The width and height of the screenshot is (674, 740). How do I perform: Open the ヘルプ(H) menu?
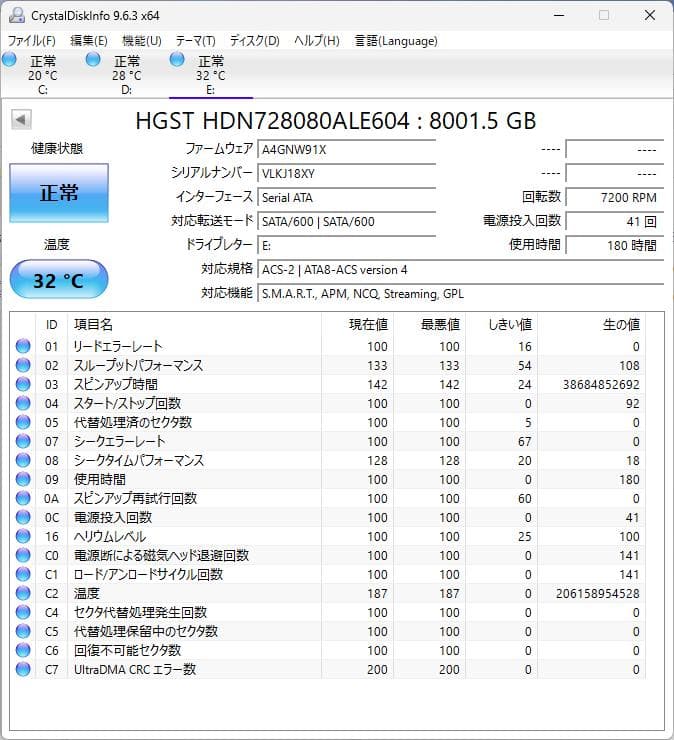point(317,41)
